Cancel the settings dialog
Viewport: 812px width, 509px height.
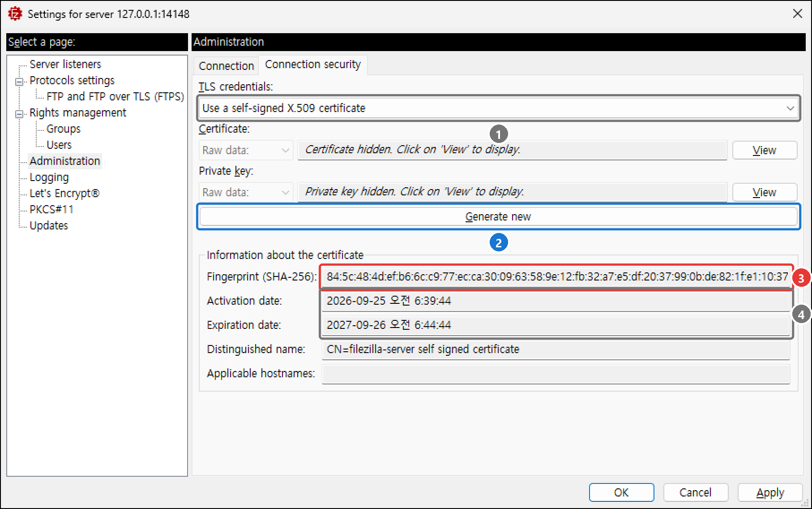coord(695,492)
